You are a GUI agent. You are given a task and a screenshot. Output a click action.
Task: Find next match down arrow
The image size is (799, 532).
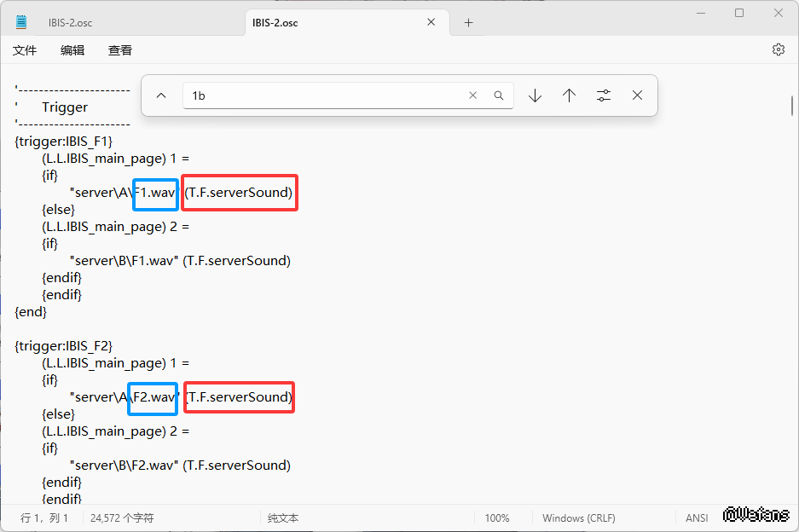coord(535,96)
